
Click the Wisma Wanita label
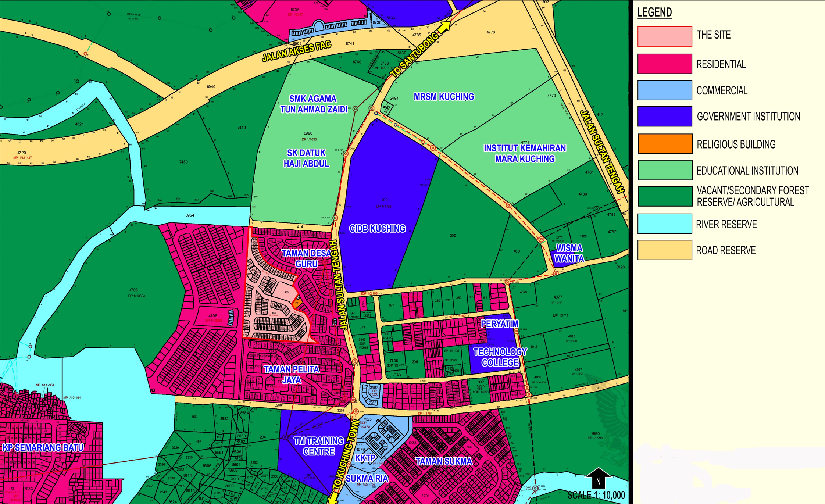click(x=569, y=253)
